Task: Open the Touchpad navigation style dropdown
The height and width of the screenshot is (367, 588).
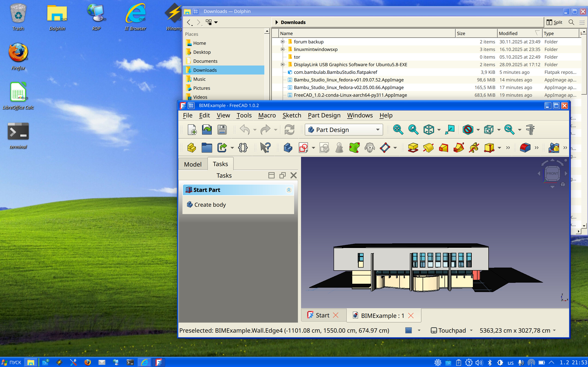Action: click(x=452, y=330)
